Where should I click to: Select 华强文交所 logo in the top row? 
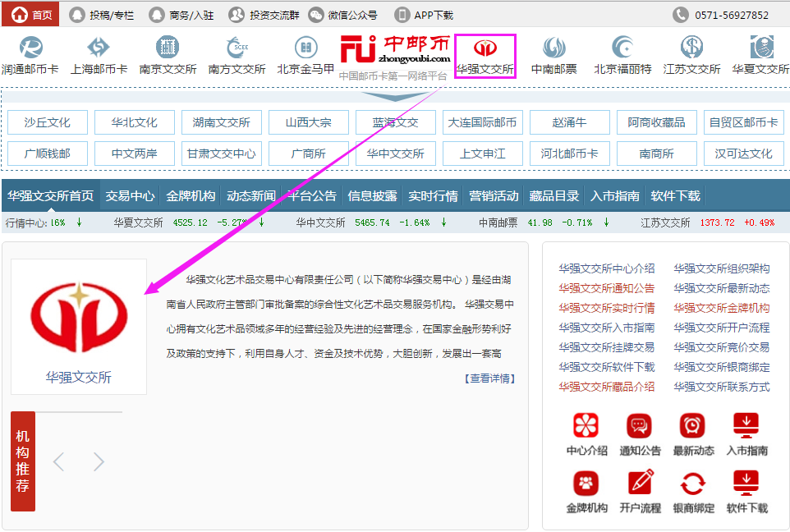point(485,48)
